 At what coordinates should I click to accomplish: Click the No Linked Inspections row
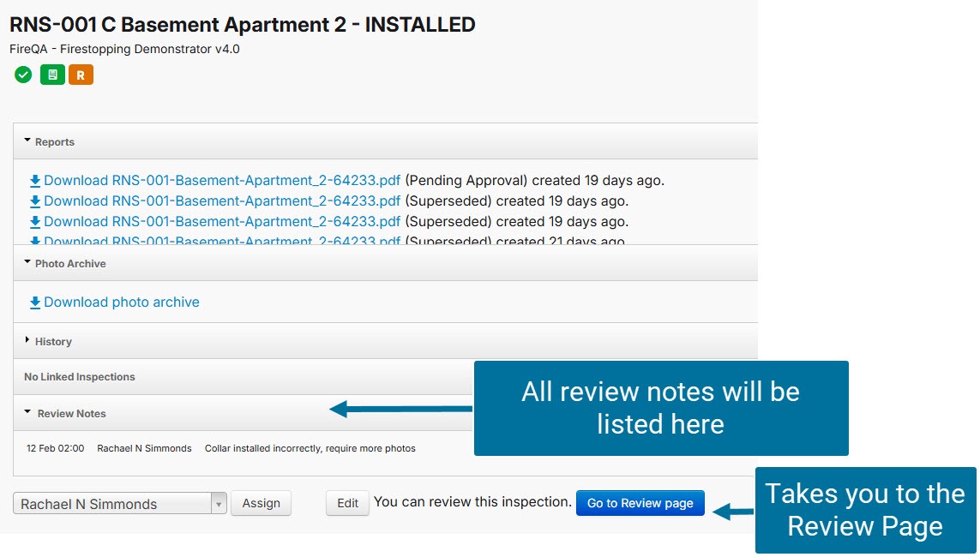pyautogui.click(x=80, y=377)
